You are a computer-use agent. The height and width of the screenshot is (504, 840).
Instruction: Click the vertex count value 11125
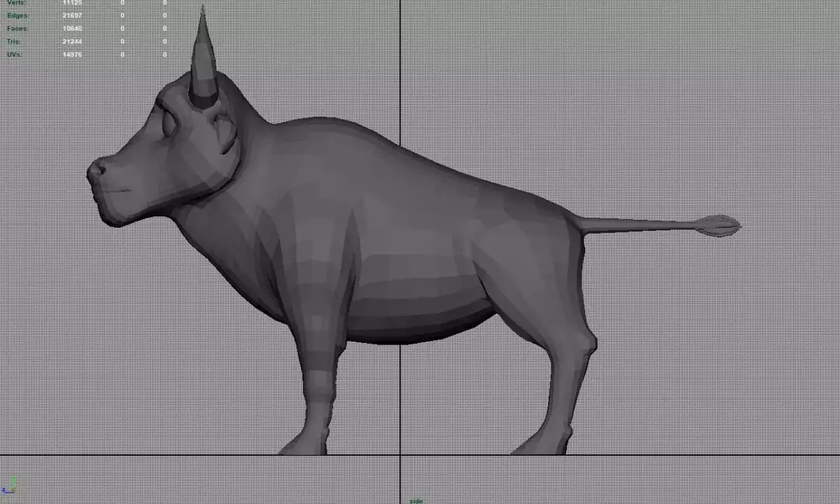coord(72,3)
